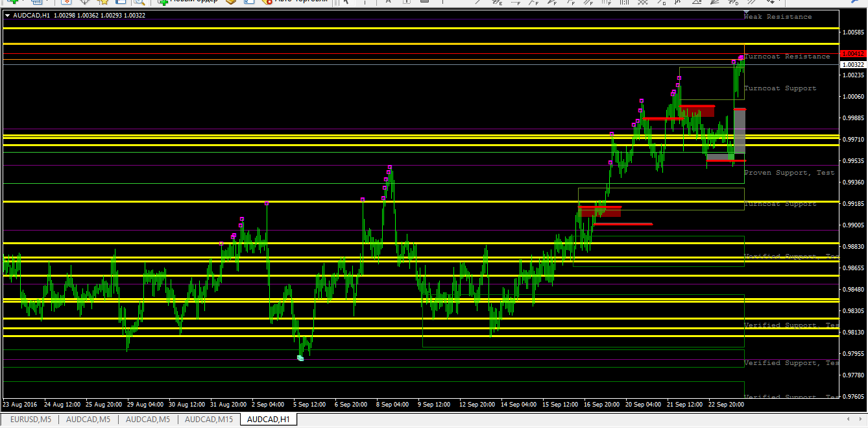Click the 29 Aug 04:00 time label
The image size is (868, 428).
(145, 404)
